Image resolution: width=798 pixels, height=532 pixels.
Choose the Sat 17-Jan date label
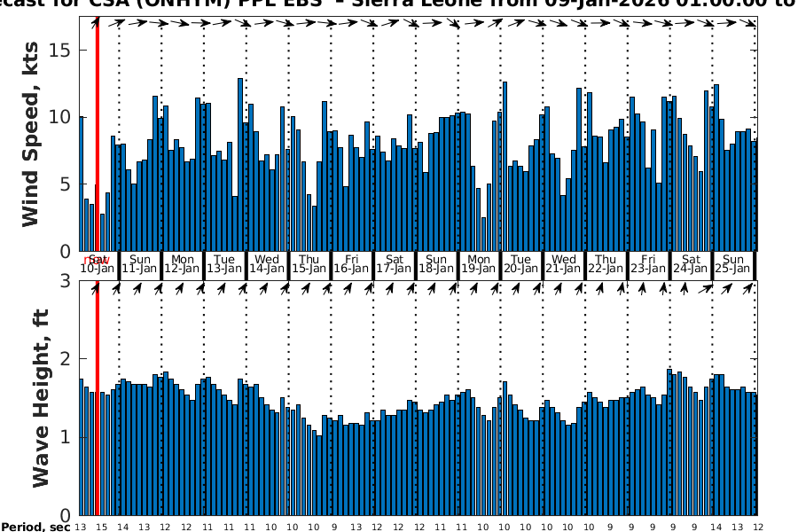[x=395, y=263]
